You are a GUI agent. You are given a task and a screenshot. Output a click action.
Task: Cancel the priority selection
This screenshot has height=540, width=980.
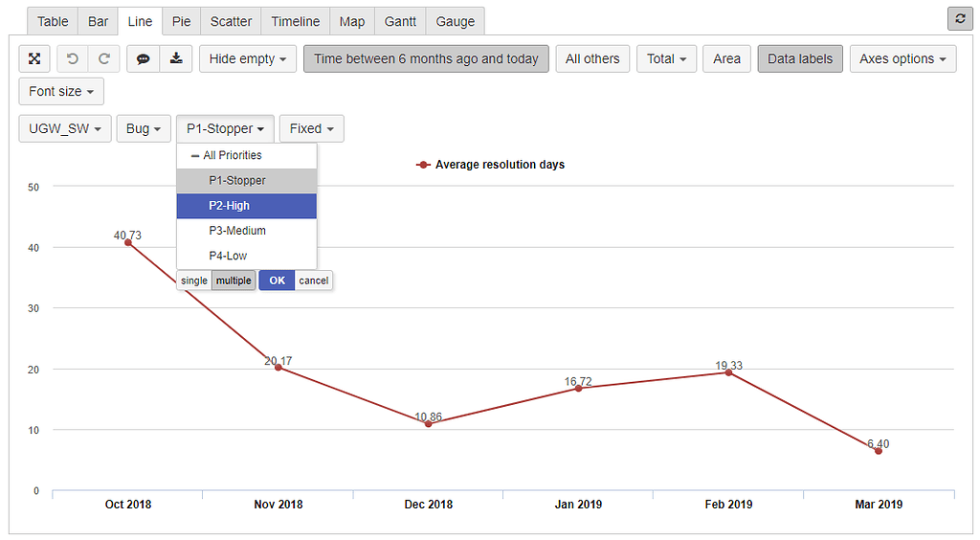point(313,281)
